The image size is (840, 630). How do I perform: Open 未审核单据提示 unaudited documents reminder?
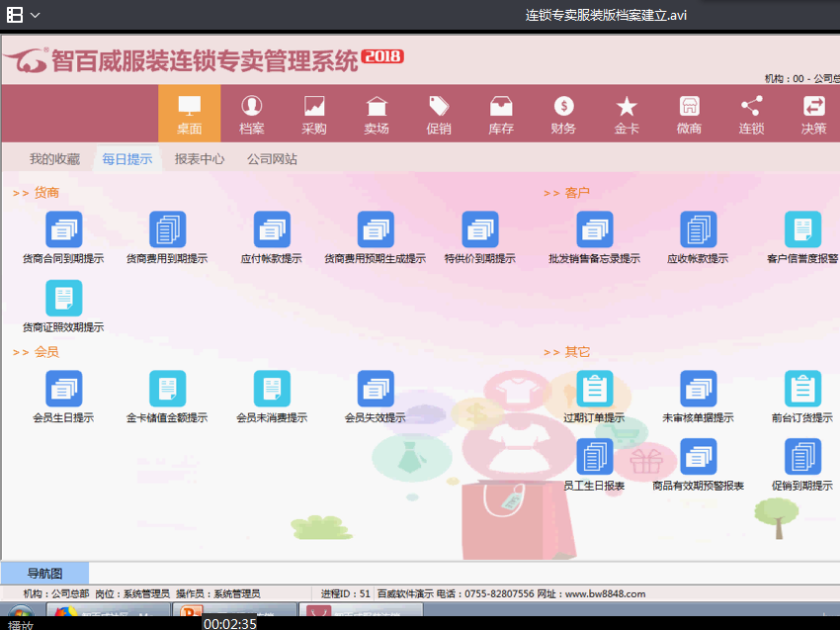pos(699,388)
